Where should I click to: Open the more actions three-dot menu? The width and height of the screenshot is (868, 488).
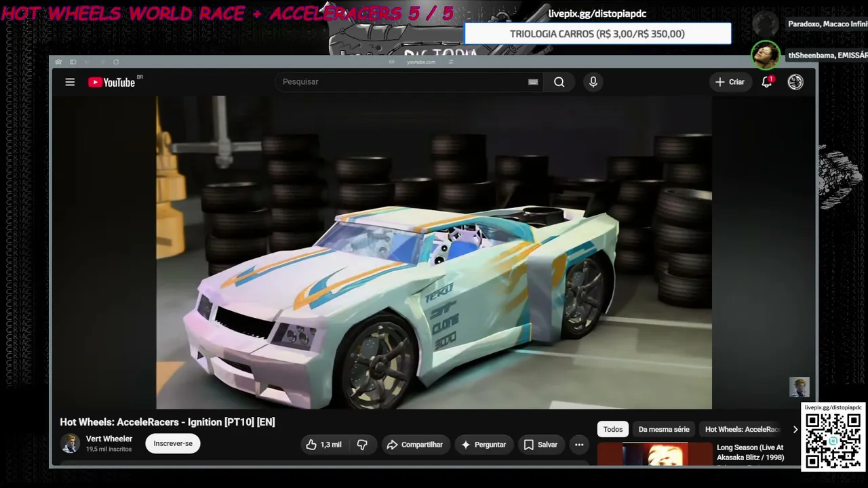point(579,445)
